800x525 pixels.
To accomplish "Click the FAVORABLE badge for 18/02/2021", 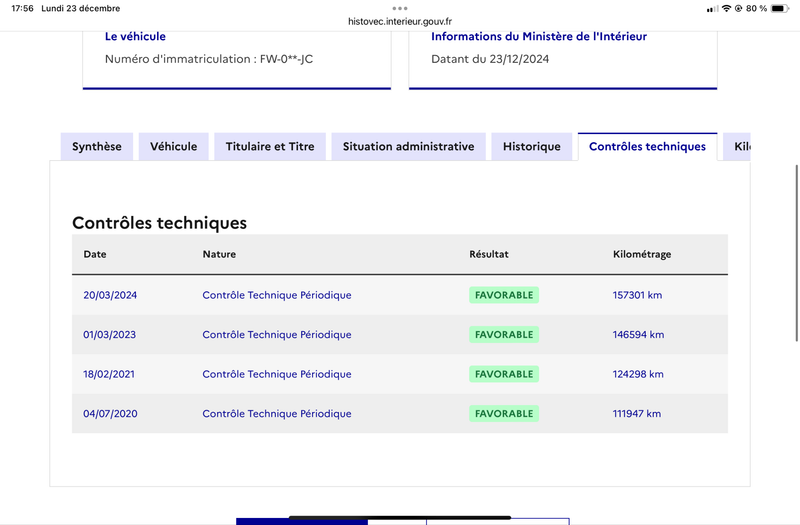I will (x=504, y=374).
